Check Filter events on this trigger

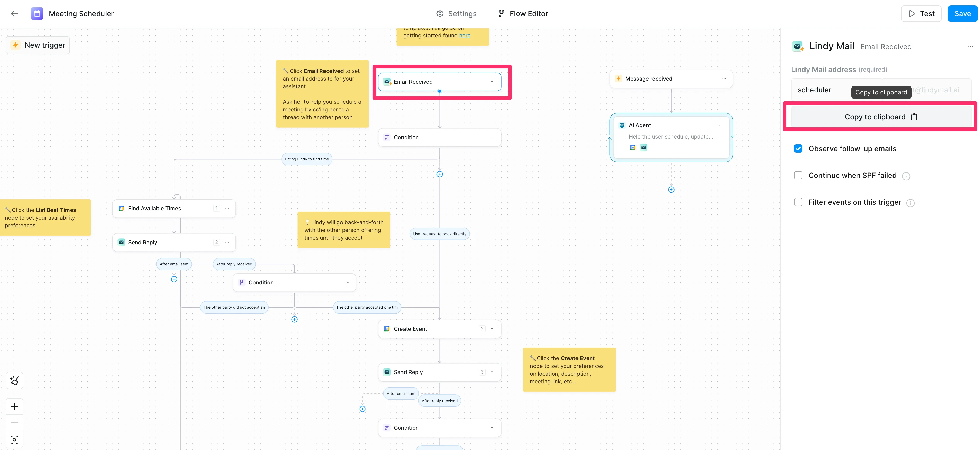point(798,202)
